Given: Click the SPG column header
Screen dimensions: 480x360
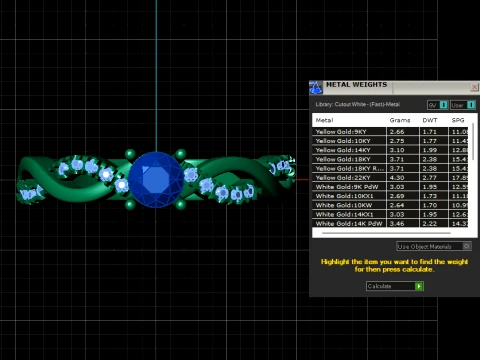Looking at the screenshot, I should point(458,120).
